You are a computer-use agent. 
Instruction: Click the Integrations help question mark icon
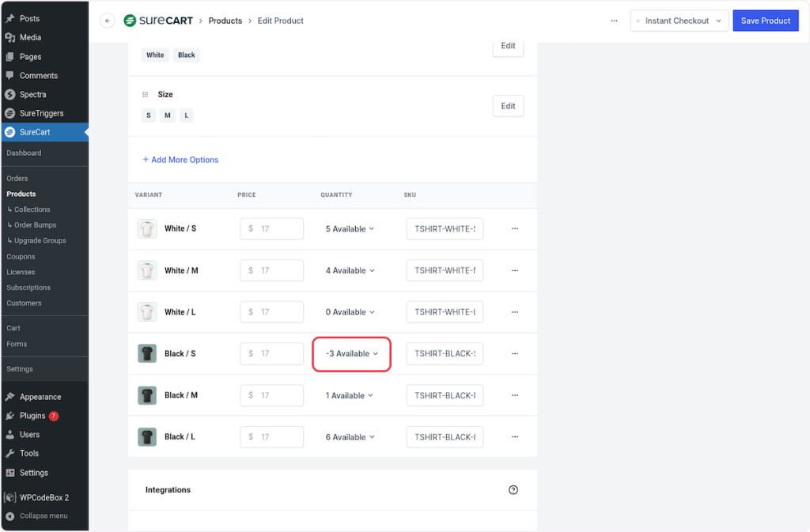pyautogui.click(x=513, y=490)
